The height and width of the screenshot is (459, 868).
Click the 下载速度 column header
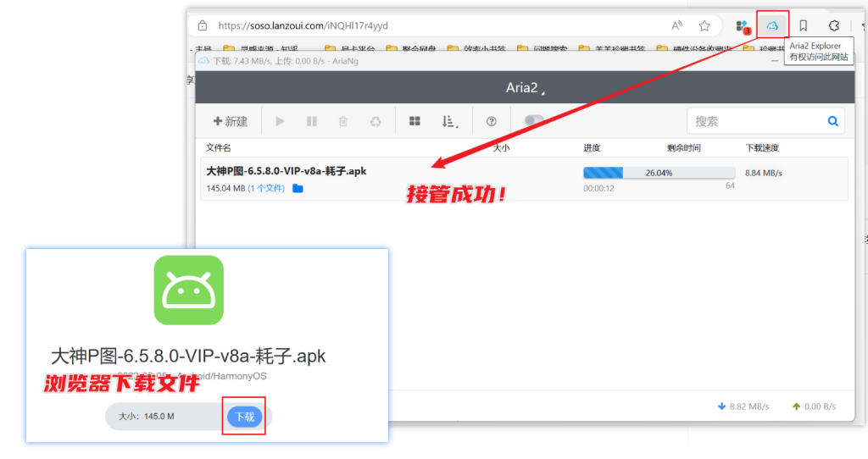point(762,147)
